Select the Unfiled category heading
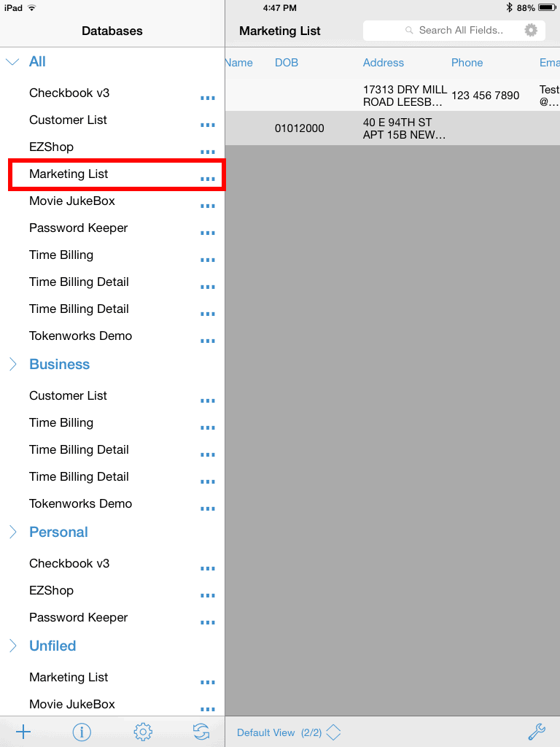 (52, 646)
